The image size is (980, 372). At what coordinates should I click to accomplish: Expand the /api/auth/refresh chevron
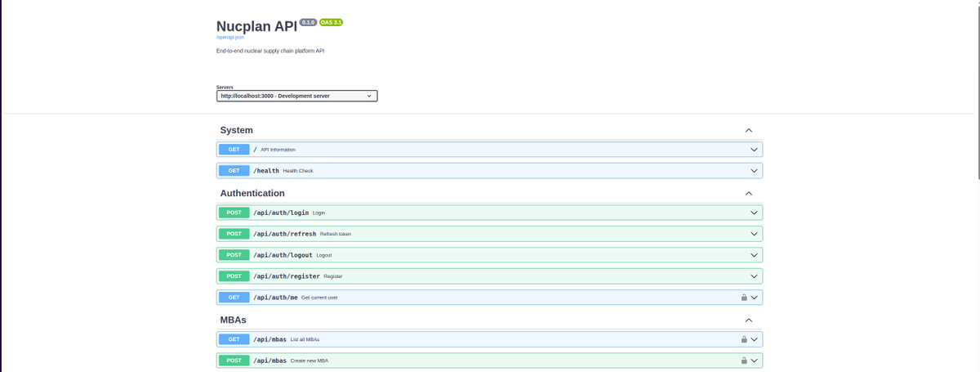(755, 234)
